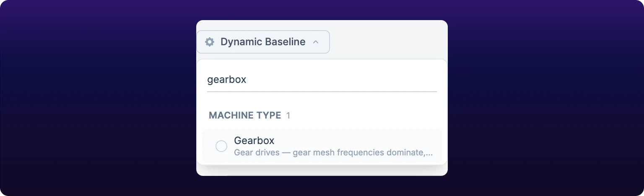Image resolution: width=644 pixels, height=196 pixels.
Task: Click the 'Gearbox' option title
Action: 254,140
